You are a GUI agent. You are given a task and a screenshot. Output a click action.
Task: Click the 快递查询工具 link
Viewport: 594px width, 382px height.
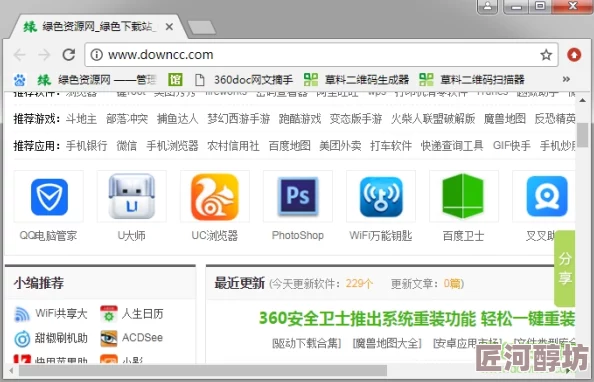(452, 146)
